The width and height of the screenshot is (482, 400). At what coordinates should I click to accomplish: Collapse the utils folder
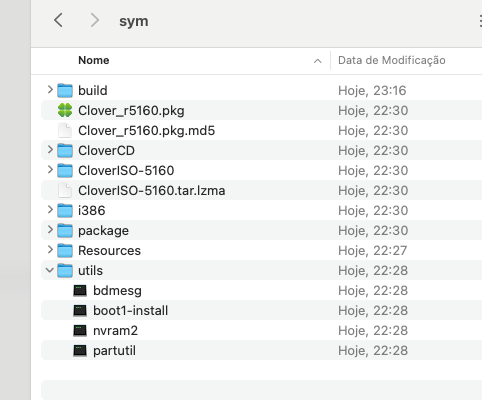[50, 270]
